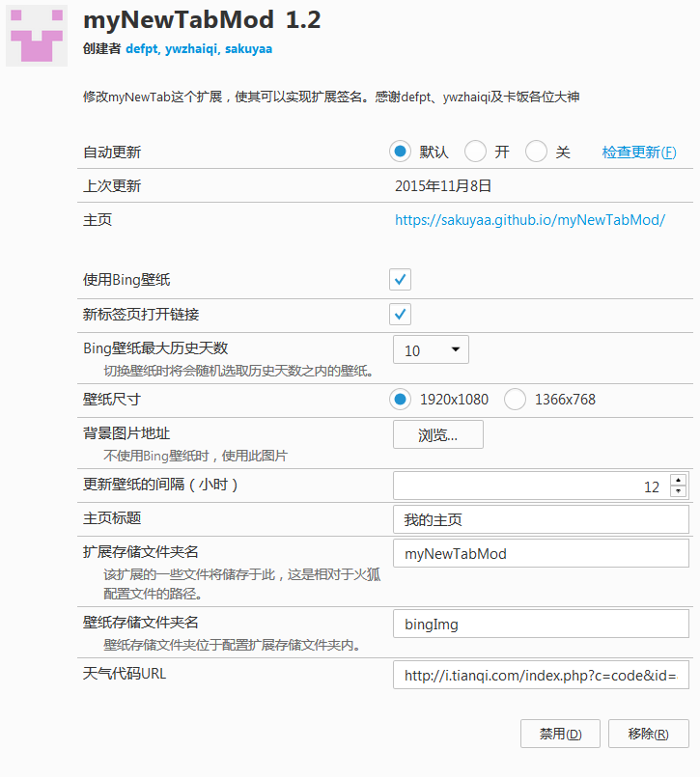Increase wallpaper update interval with up arrow
The width and height of the screenshot is (700, 778).
click(x=678, y=480)
